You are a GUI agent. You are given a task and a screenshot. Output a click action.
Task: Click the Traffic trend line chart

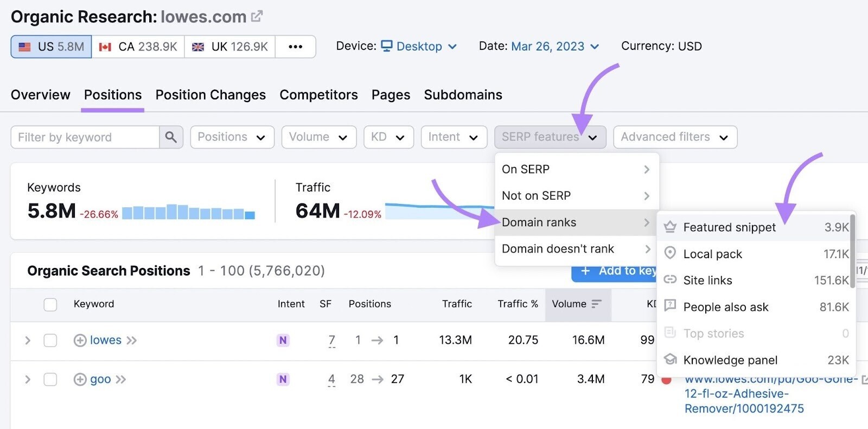point(439,210)
